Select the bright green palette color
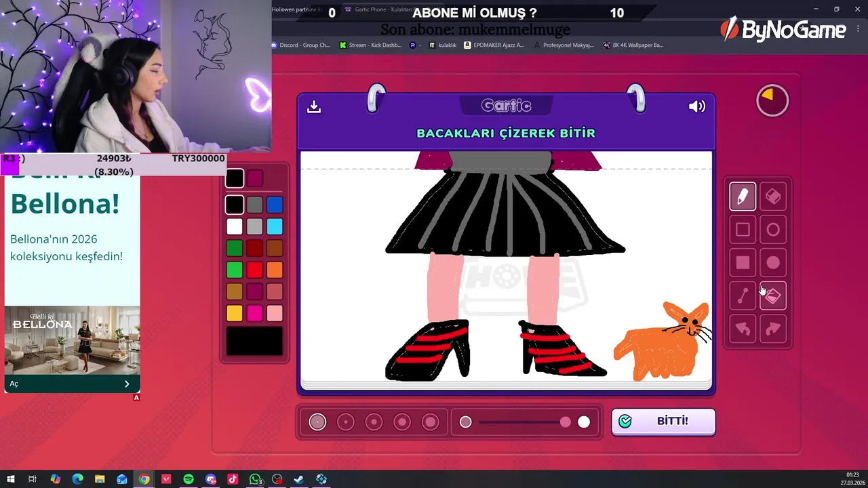 pos(235,270)
